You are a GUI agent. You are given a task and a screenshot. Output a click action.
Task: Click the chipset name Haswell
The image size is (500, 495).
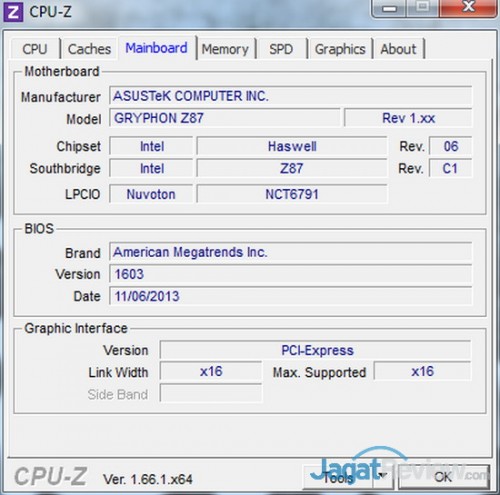292,146
